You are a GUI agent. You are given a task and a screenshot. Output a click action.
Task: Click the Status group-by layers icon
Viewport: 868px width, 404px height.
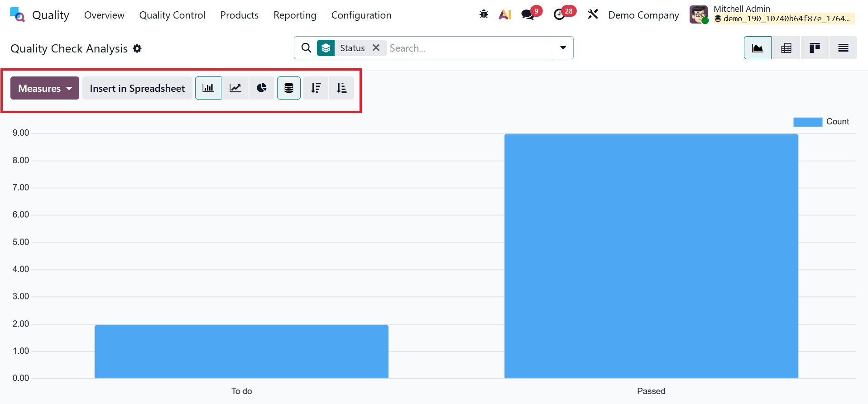326,48
